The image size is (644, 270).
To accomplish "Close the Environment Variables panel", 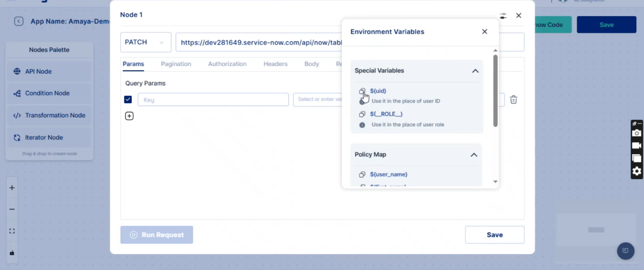I will (485, 31).
